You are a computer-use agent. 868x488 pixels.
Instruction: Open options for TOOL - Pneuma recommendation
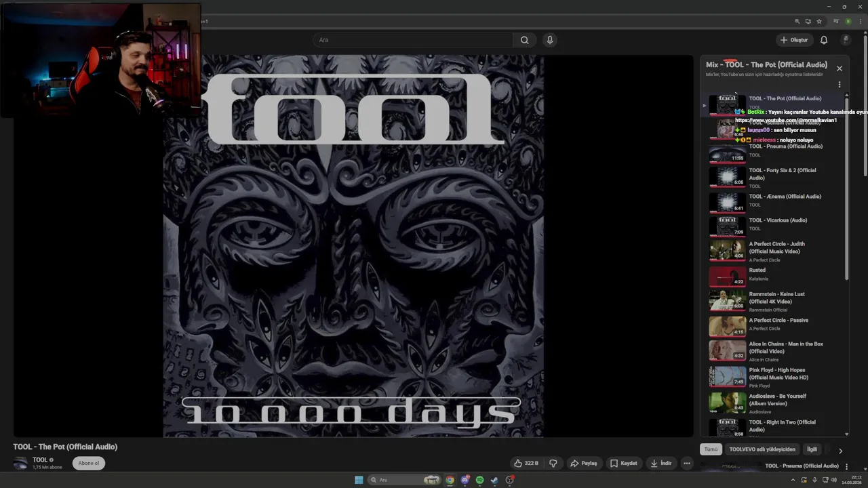(x=846, y=466)
